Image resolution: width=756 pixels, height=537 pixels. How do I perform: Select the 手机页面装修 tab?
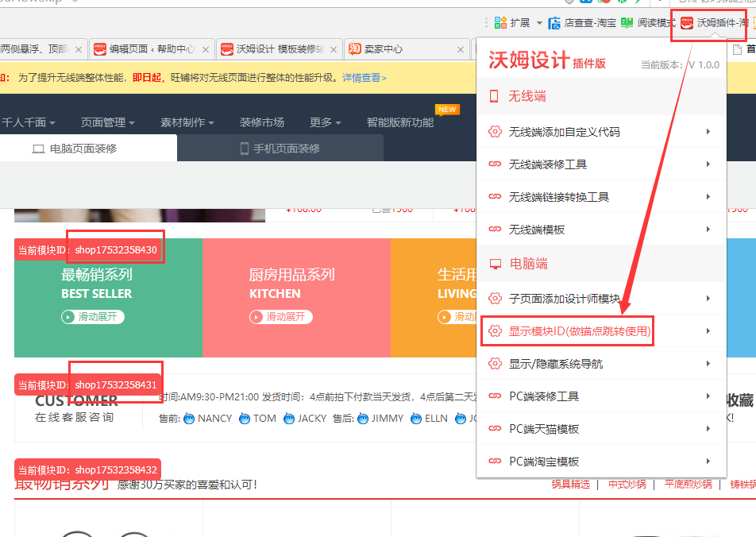(280, 148)
